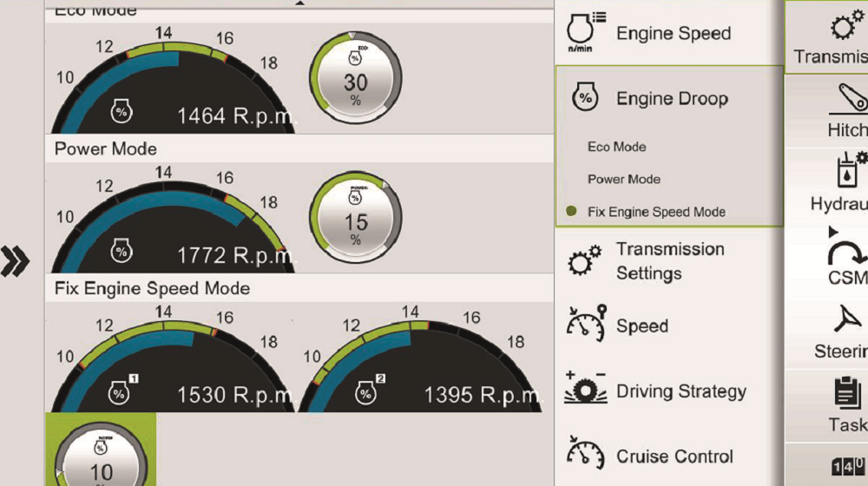Choose Power Mode under Engine Droop
The width and height of the screenshot is (868, 486).
623,180
